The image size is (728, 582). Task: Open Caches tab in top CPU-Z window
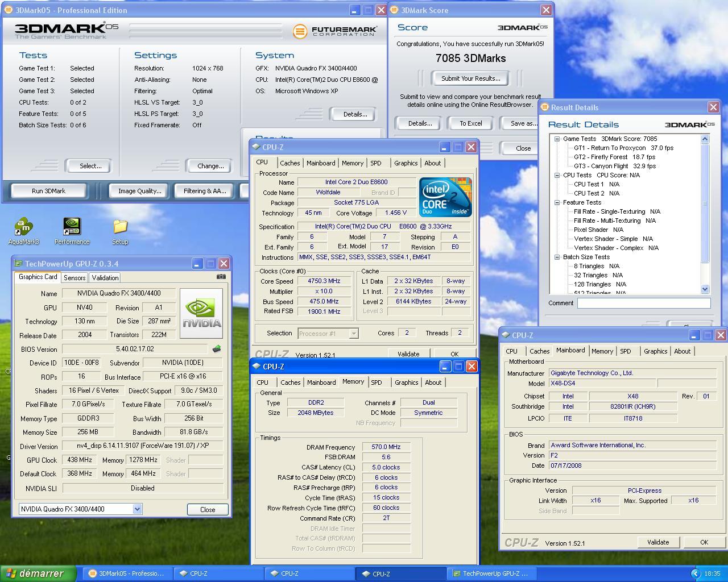point(289,163)
